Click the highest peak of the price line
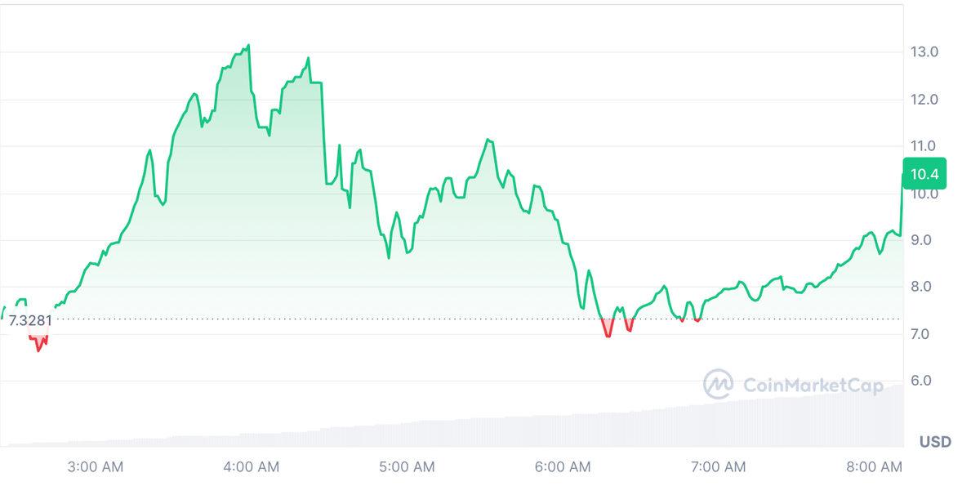The height and width of the screenshot is (504, 980). (x=248, y=46)
